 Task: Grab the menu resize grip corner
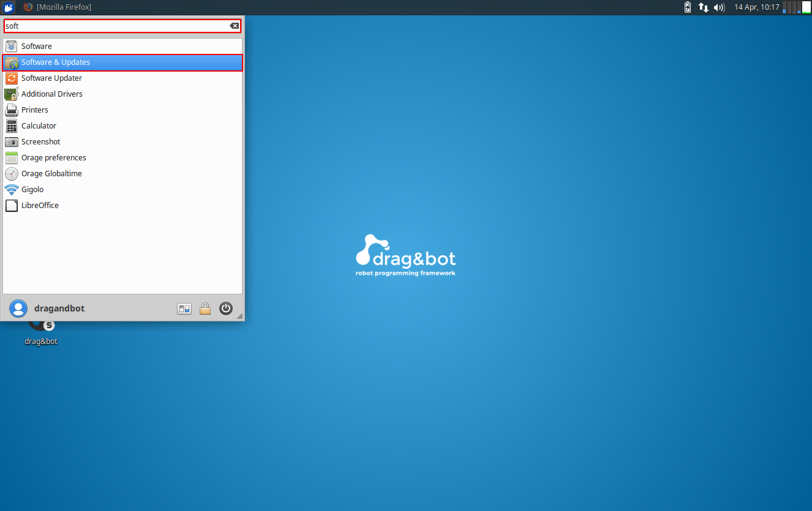(x=239, y=316)
